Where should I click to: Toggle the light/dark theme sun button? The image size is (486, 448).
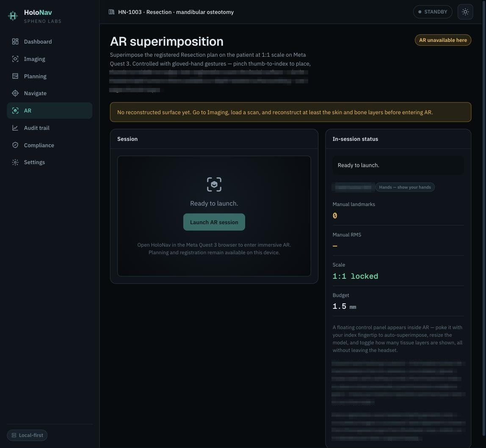click(465, 12)
